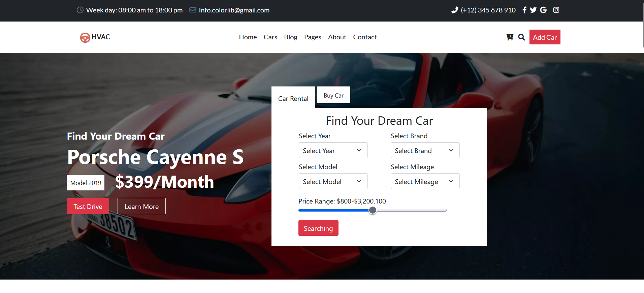
Task: Click the Price Range: $800-$3,200.100 label
Action: pos(342,201)
